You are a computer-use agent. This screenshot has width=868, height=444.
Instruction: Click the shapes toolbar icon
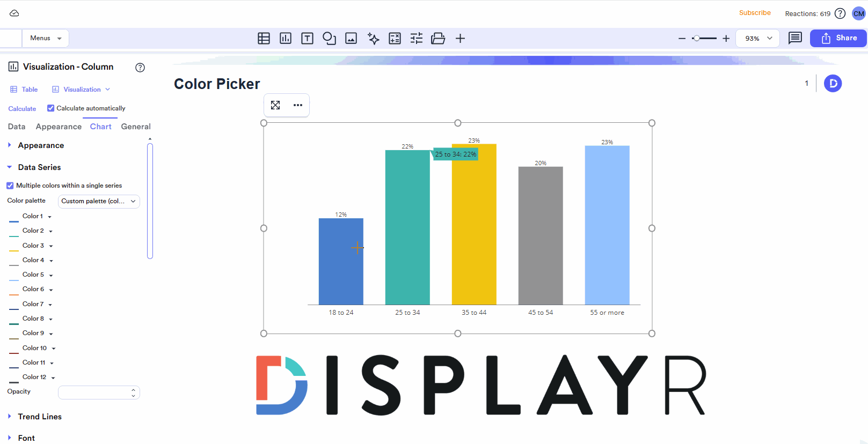[329, 39]
